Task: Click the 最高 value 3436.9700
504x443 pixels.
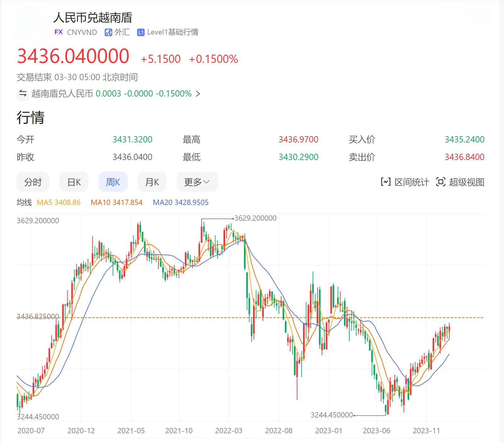Action: (x=298, y=139)
